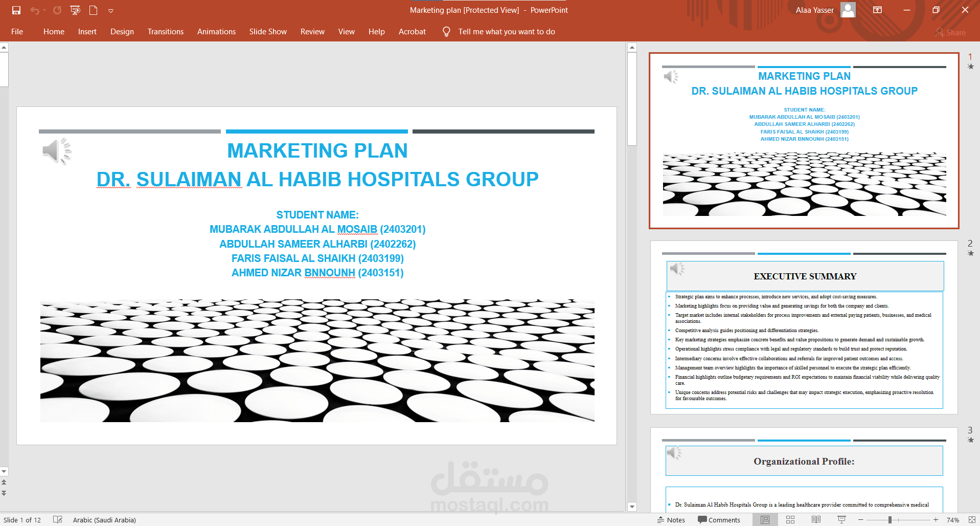
Task: Switch to the Home tab
Action: tap(54, 32)
